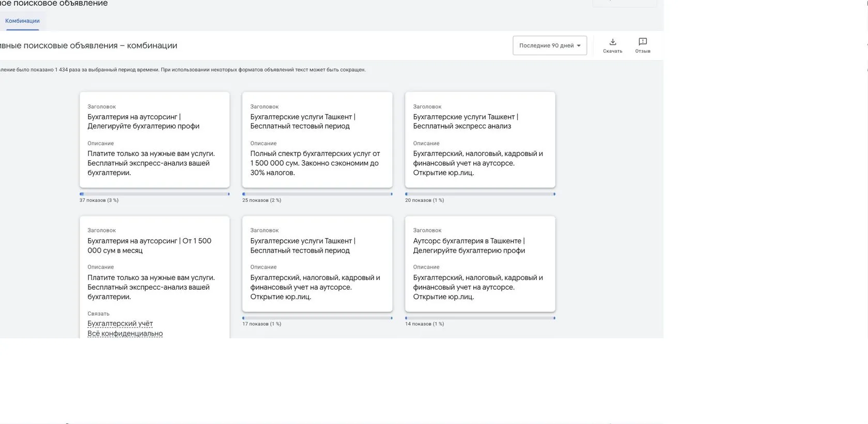This screenshot has height=424, width=868.
Task: Click the '20 показов (1 %)' impressions label
Action: coord(424,200)
